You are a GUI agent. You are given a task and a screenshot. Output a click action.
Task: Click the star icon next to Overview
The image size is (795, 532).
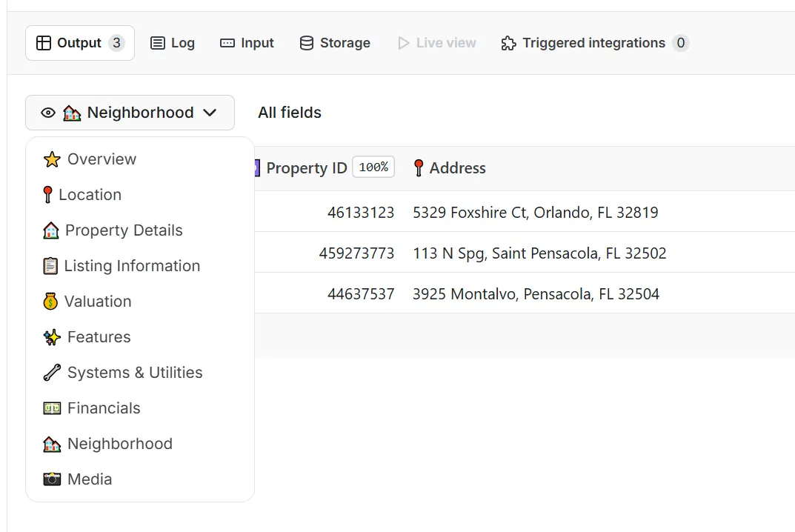50,159
